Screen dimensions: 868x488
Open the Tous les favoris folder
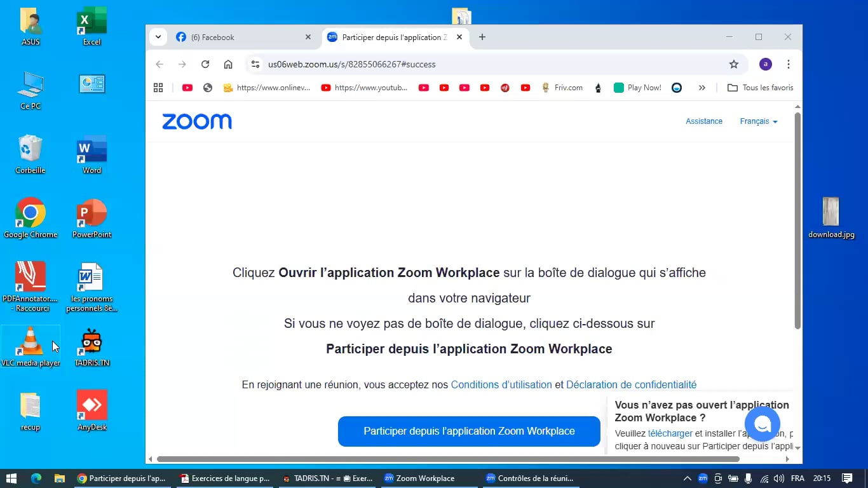click(x=761, y=88)
